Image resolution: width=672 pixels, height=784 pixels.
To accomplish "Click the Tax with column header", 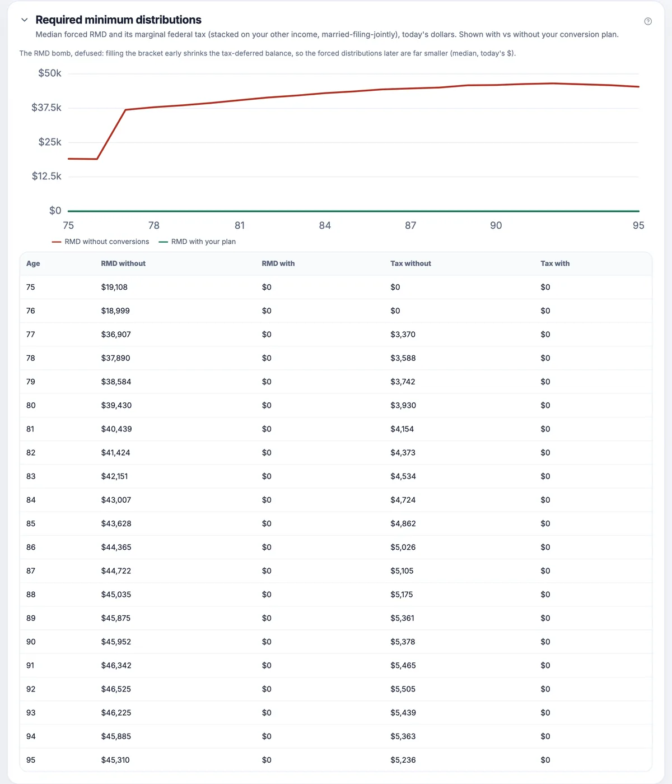I will pyautogui.click(x=555, y=263).
